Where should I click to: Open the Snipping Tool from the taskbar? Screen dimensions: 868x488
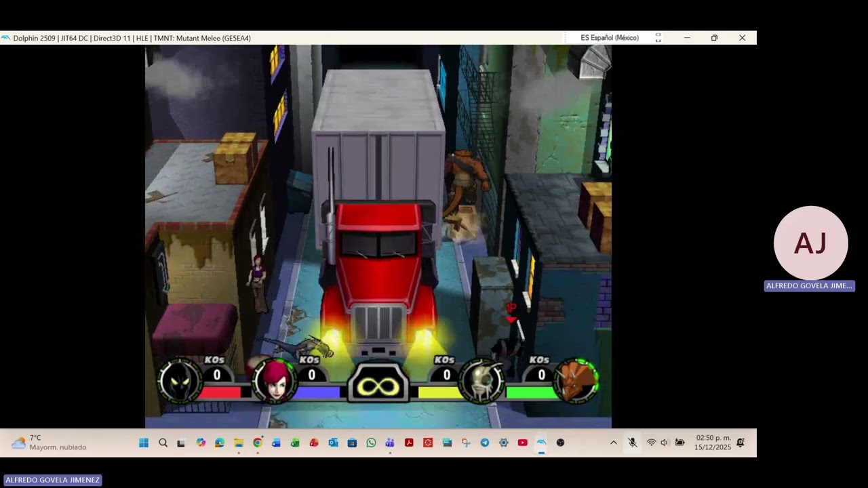click(x=466, y=443)
